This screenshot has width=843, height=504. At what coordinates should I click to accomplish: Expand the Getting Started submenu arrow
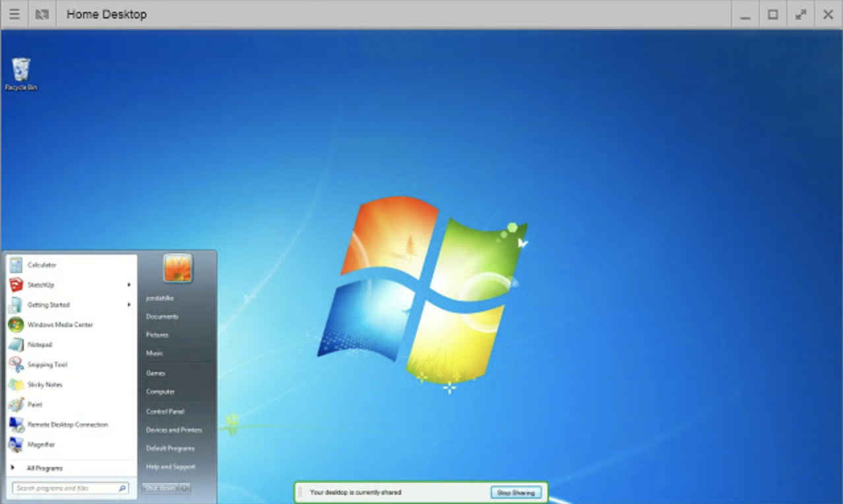coord(129,305)
